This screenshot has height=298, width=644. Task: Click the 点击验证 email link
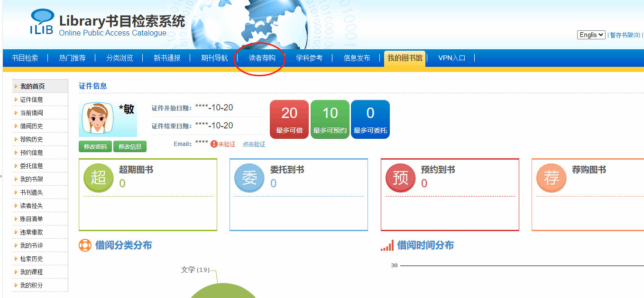254,144
